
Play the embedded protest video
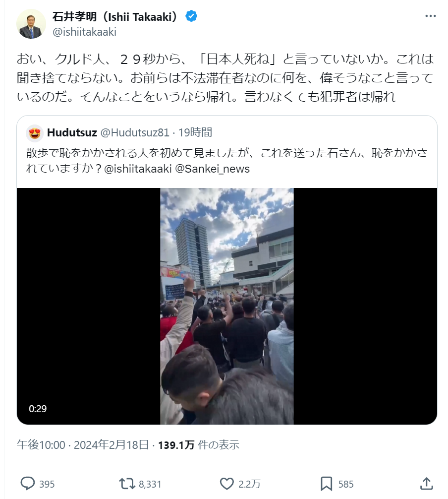pos(226,306)
